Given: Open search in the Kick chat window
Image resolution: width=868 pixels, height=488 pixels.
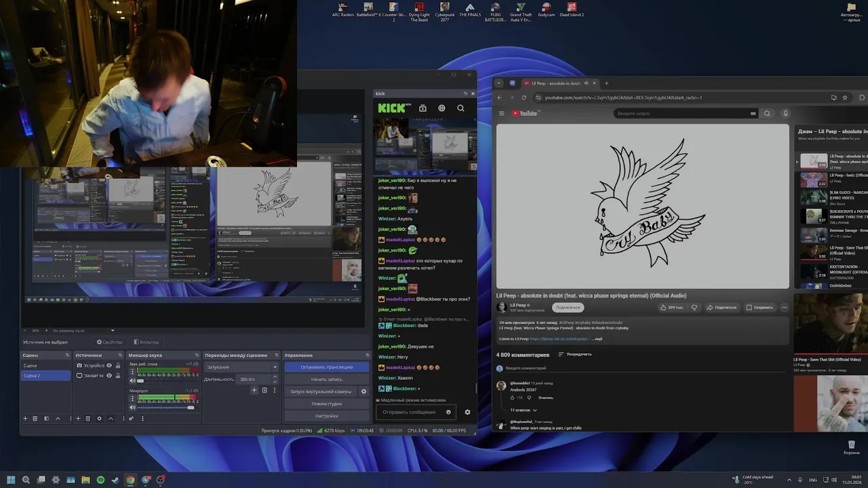Looking at the screenshot, I should coord(460,108).
